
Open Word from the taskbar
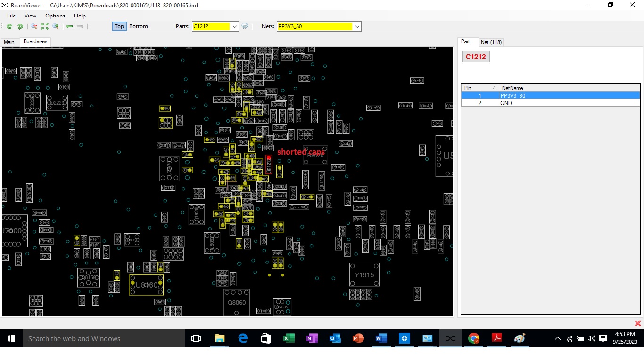[x=381, y=338]
